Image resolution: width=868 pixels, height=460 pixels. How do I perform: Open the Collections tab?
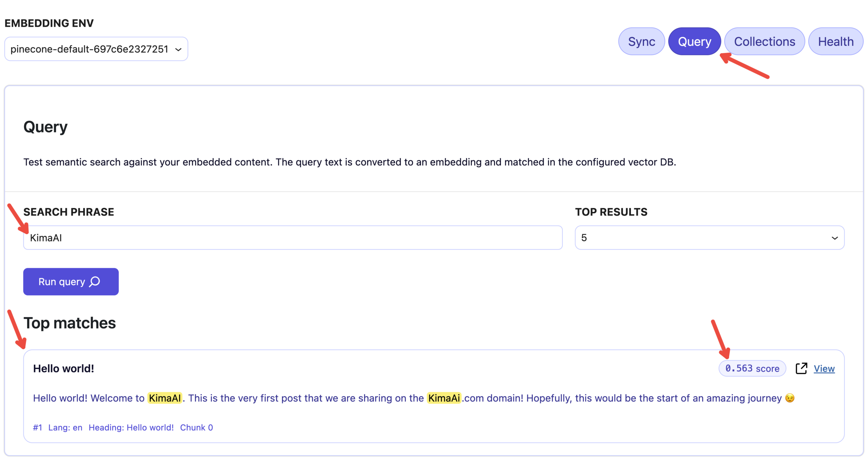click(x=764, y=41)
